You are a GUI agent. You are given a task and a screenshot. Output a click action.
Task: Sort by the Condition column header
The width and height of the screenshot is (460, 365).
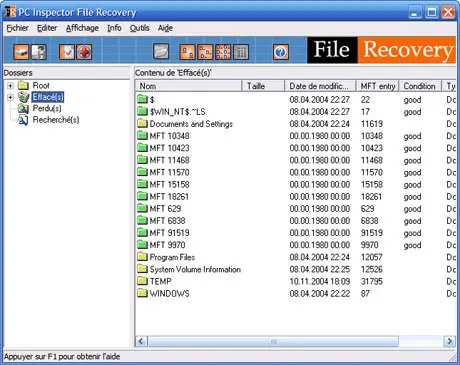[x=420, y=86]
